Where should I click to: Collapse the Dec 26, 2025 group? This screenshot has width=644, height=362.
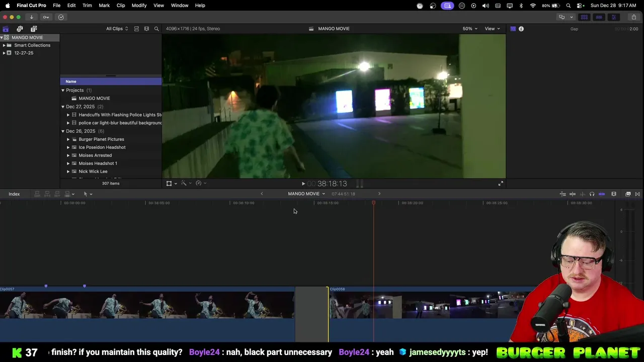[63, 131]
